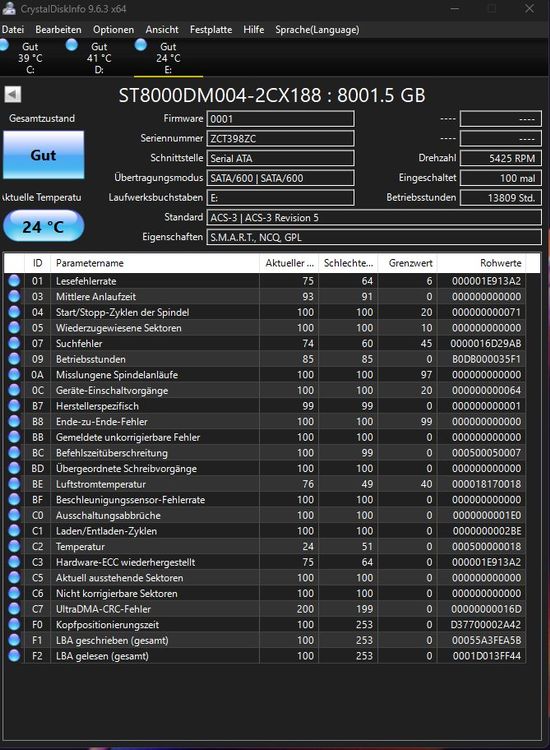Image resolution: width=550 pixels, height=750 pixels.
Task: Click status orb for Ausschaltungsabbrüche
Action: coord(14,515)
